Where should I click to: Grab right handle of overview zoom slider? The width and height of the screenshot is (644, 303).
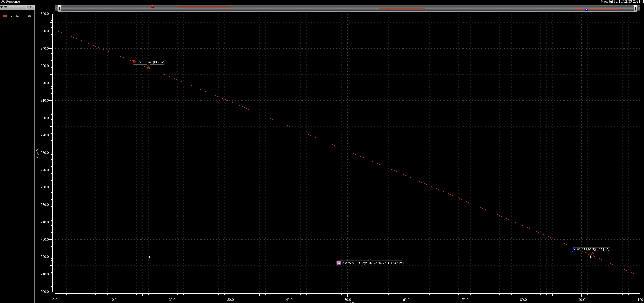[635, 8]
